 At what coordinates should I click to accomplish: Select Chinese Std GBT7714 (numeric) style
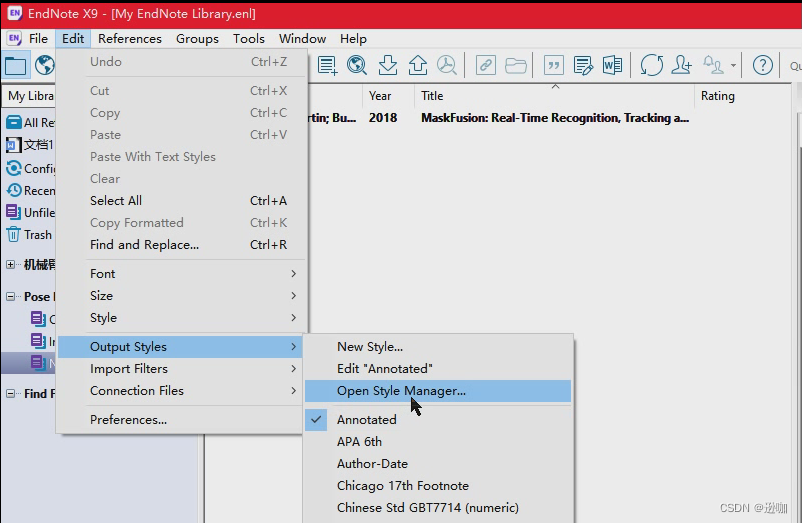click(438, 507)
